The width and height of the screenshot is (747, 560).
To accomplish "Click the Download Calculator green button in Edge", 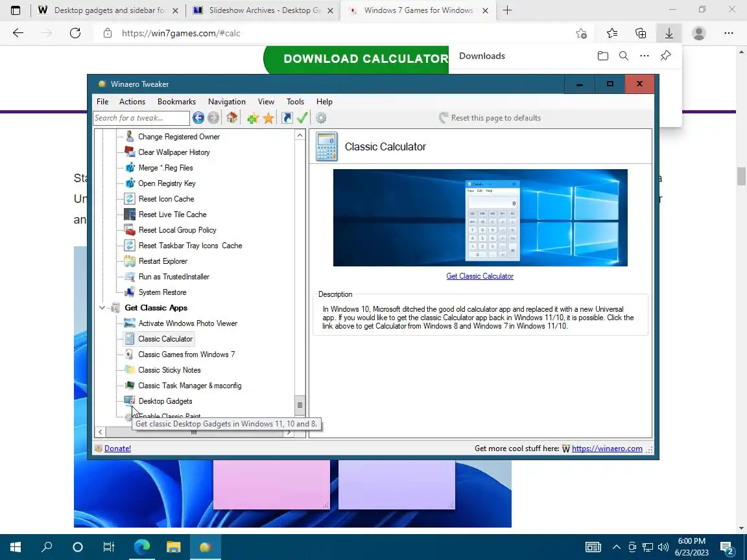I will click(x=356, y=59).
